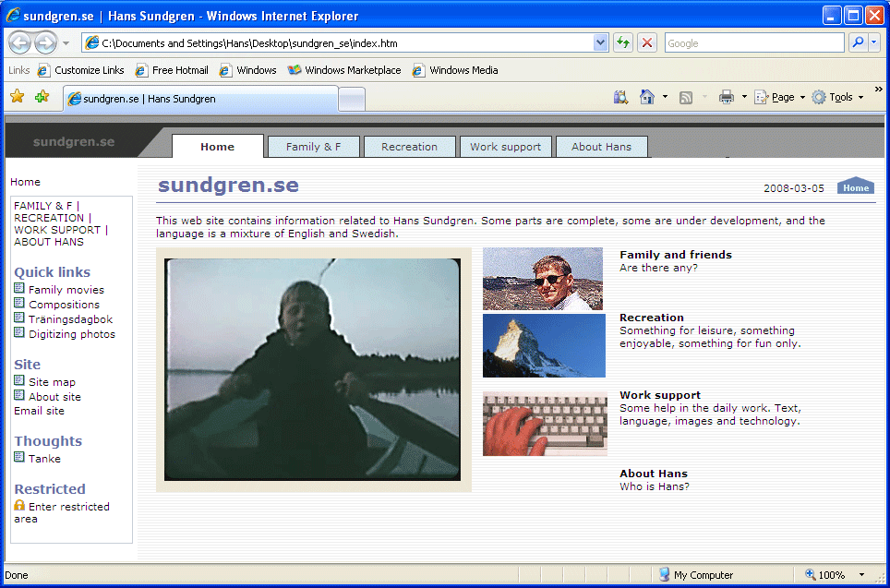Viewport: 890px width, 588px height.
Task: Show more toolbar commands chevron
Action: [x=879, y=90]
